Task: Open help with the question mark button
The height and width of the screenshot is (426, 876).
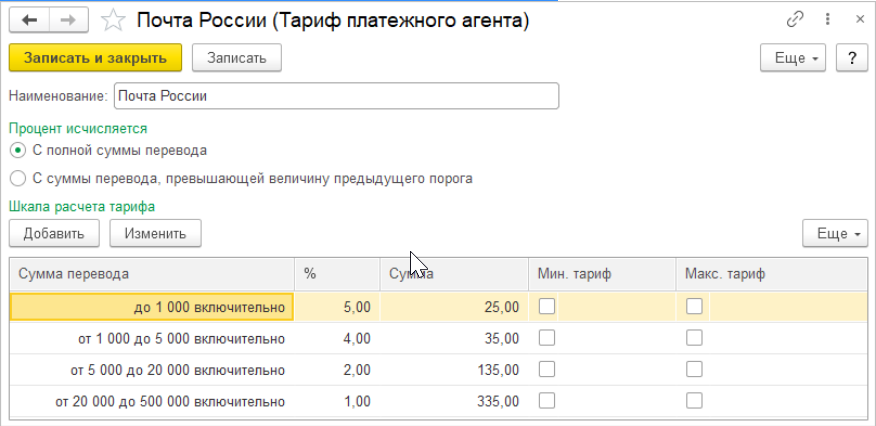Action: coord(852,58)
